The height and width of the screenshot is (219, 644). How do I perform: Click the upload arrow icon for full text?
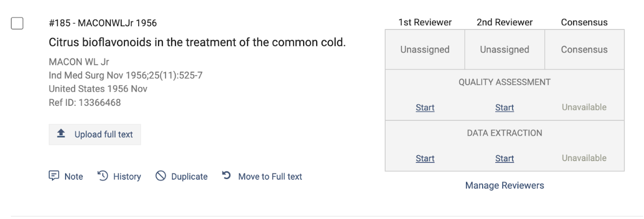[61, 134]
